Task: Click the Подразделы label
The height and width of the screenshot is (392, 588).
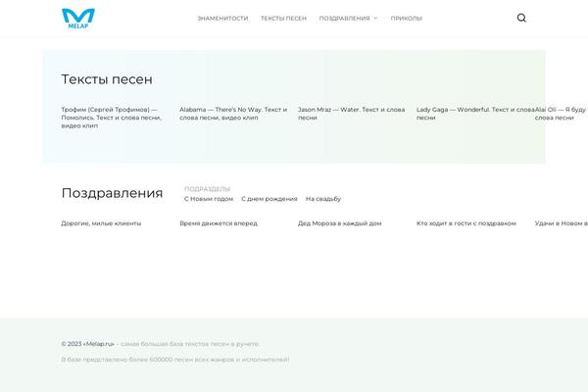Action: (208, 189)
